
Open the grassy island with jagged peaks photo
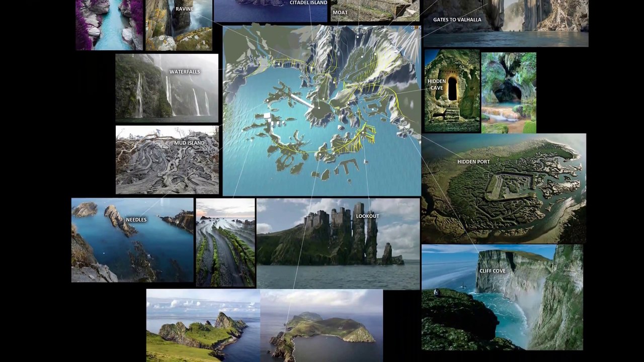(203, 325)
